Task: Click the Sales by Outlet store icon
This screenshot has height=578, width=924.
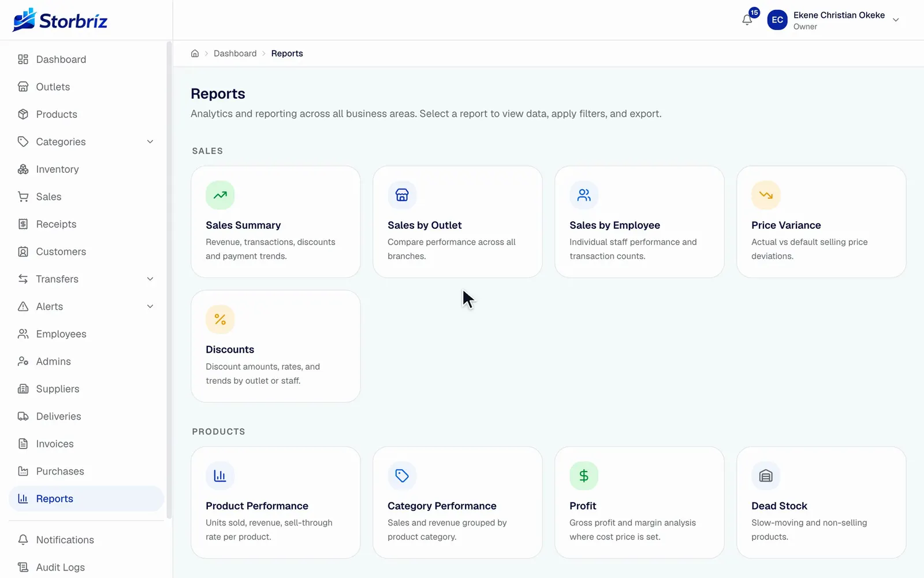Action: tap(402, 195)
